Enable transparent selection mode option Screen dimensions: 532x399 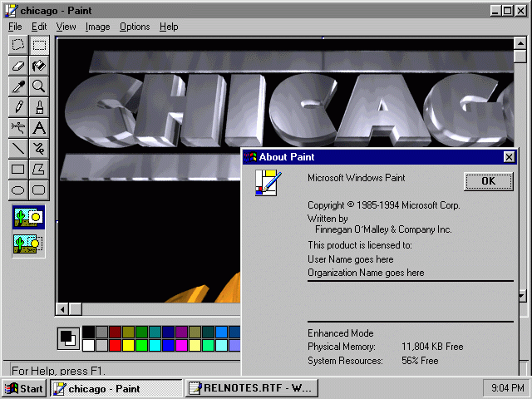click(28, 244)
